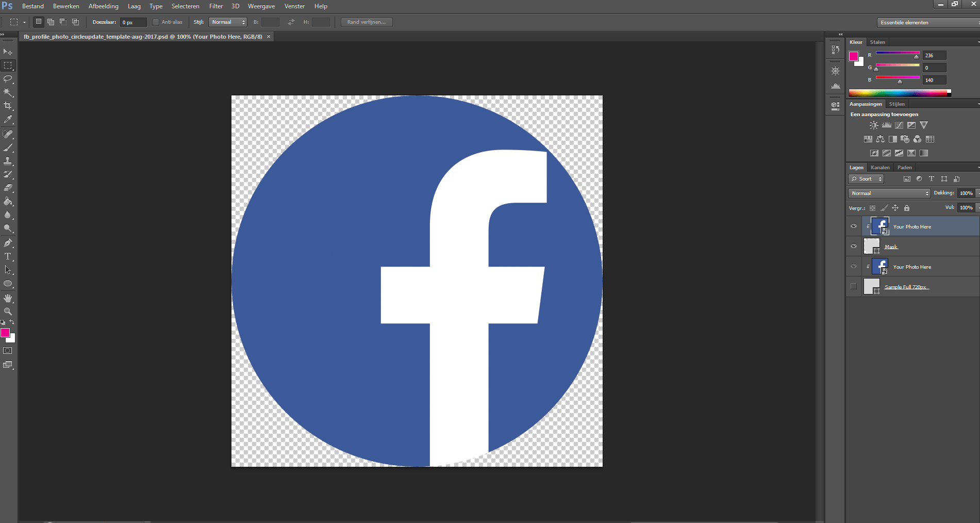980x523 pixels.
Task: Select the Blur tool
Action: click(x=8, y=215)
